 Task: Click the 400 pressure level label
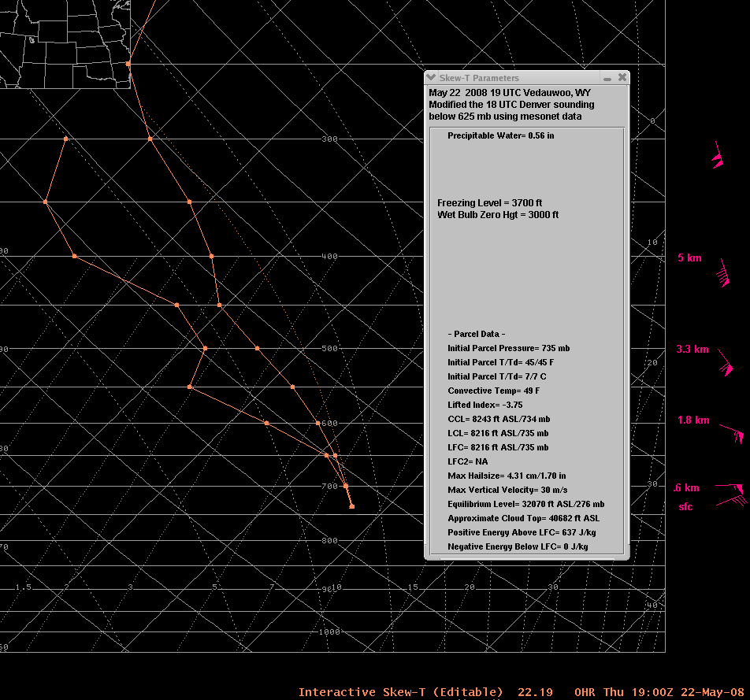point(329,256)
